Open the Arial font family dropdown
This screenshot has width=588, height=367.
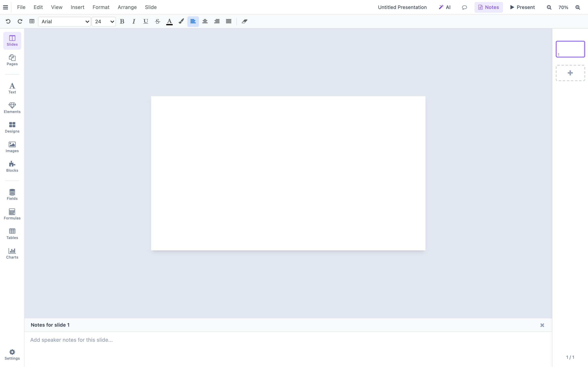[x=64, y=21]
